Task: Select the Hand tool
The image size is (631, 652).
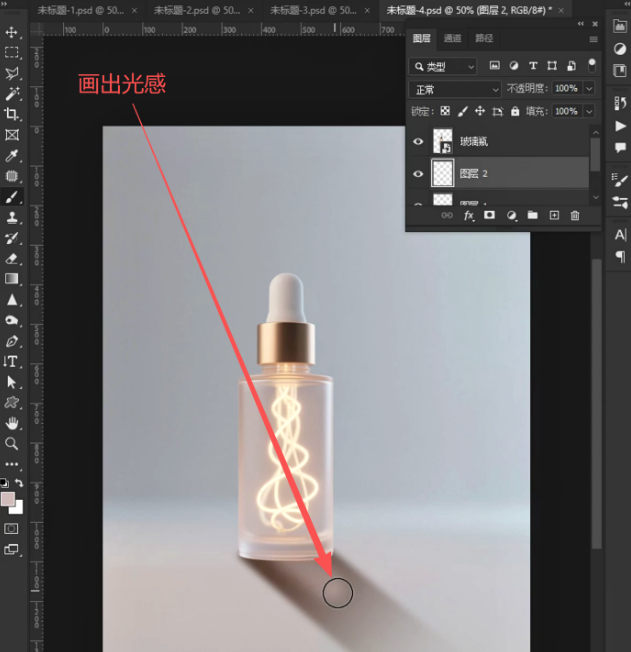Action: [x=11, y=423]
